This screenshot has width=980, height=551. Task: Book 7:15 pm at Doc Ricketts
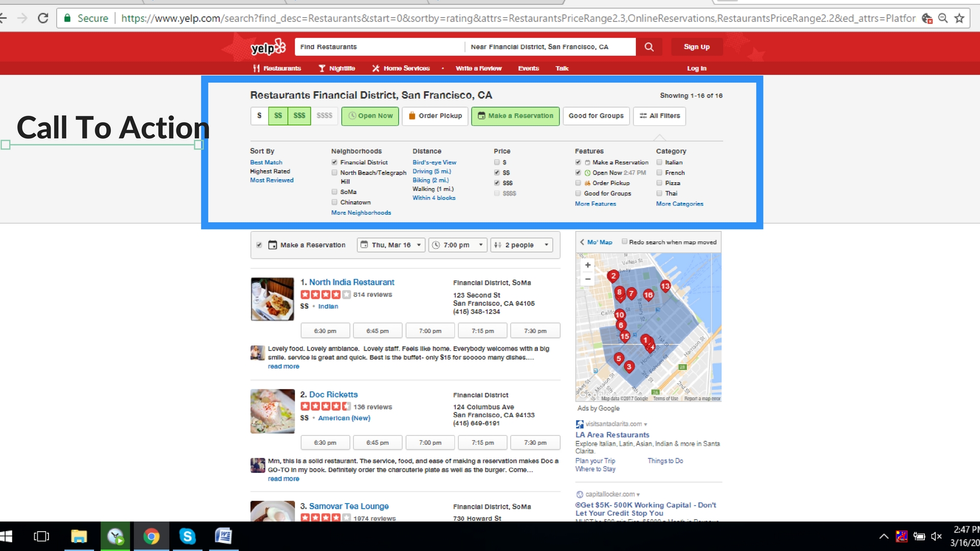pyautogui.click(x=483, y=443)
